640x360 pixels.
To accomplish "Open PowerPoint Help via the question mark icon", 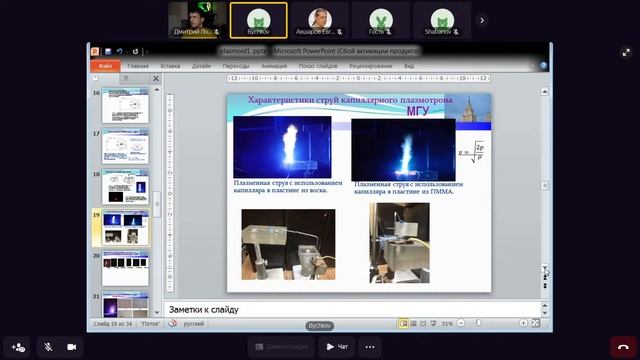I will pos(543,66).
